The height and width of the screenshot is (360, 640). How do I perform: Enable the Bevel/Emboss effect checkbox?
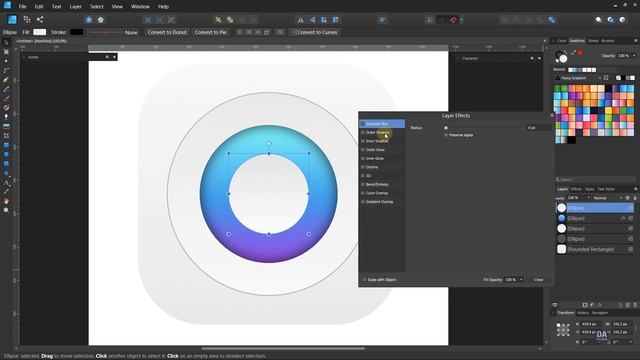coord(362,184)
